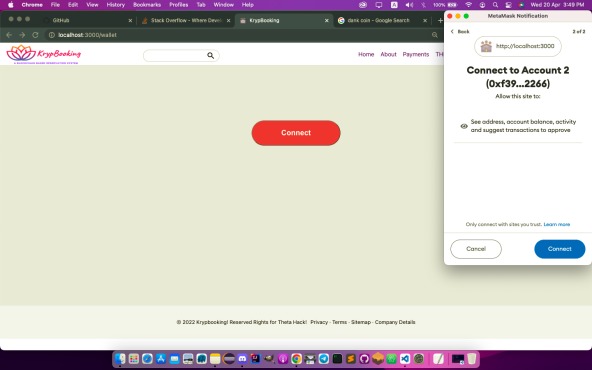Open Notes from the Dock
Screen dimensions: 592x370
(215, 358)
